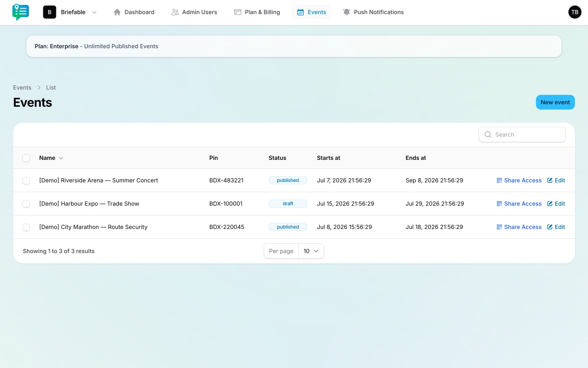Viewport: 588px width, 368px height.
Task: Click the black B workspace avatar
Action: point(49,12)
